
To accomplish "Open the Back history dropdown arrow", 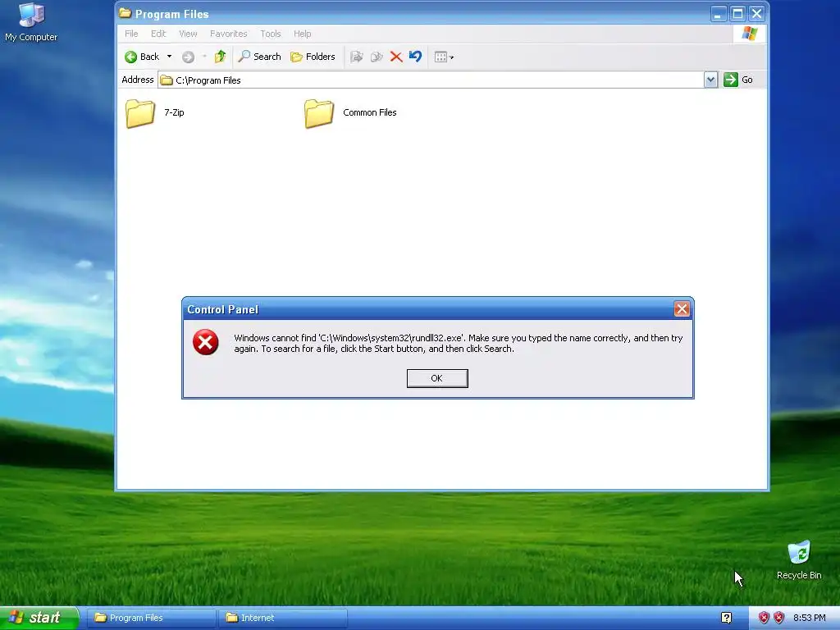I will (x=169, y=57).
